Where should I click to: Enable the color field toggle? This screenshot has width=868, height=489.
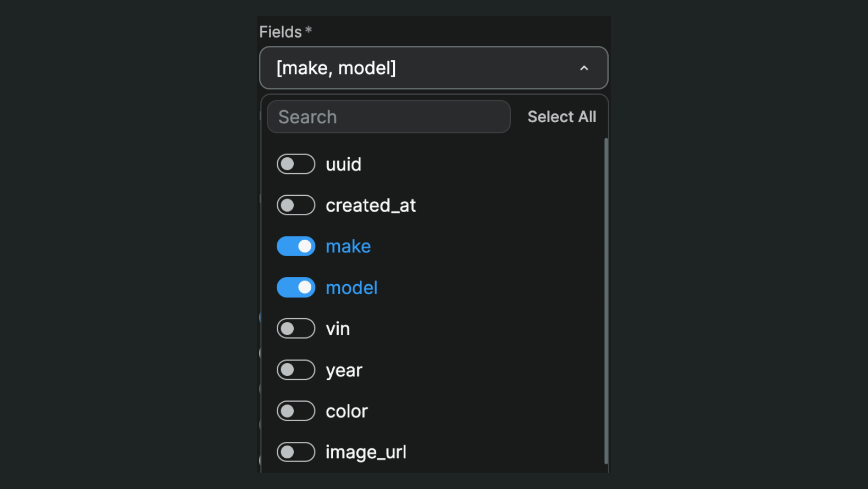click(296, 411)
